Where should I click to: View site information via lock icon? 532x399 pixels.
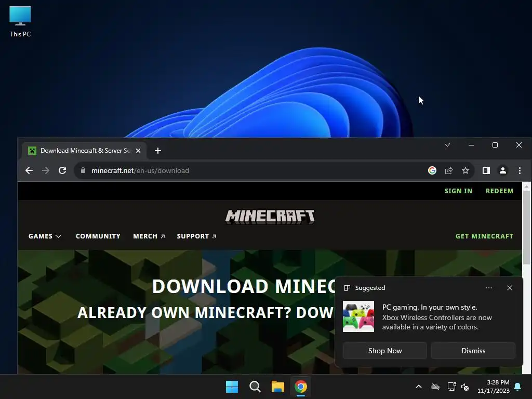[83, 170]
